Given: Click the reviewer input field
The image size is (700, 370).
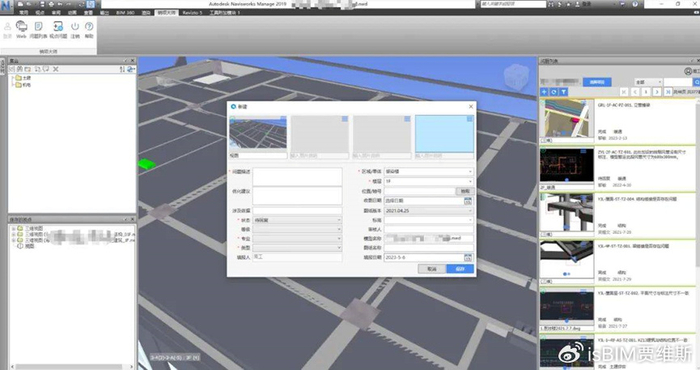Looking at the screenshot, I should [429, 229].
